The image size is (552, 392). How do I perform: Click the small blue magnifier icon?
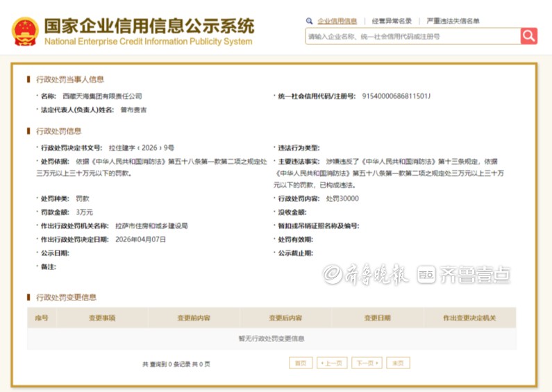point(309,22)
